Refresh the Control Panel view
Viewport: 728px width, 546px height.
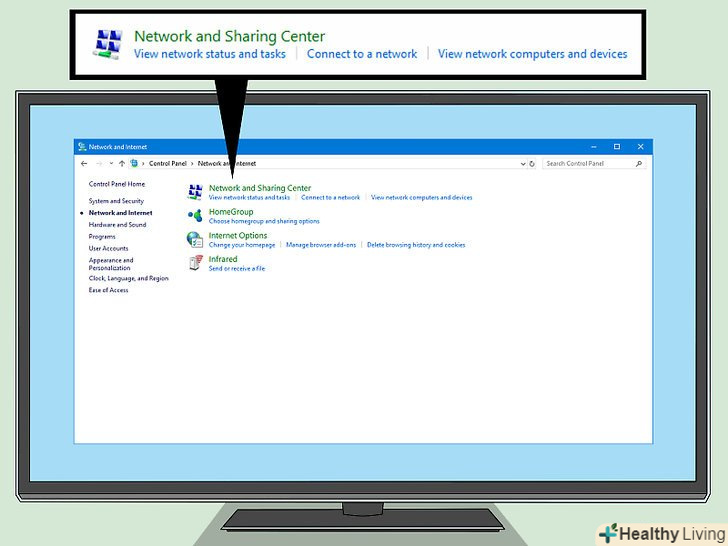[532, 163]
